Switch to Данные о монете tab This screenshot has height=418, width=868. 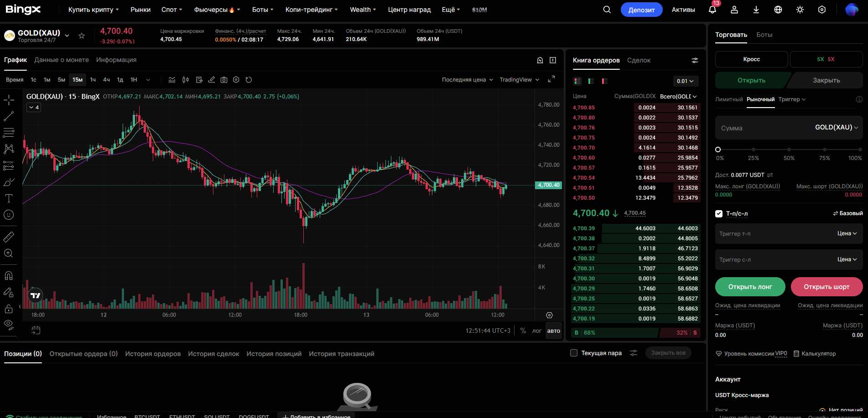tap(62, 60)
